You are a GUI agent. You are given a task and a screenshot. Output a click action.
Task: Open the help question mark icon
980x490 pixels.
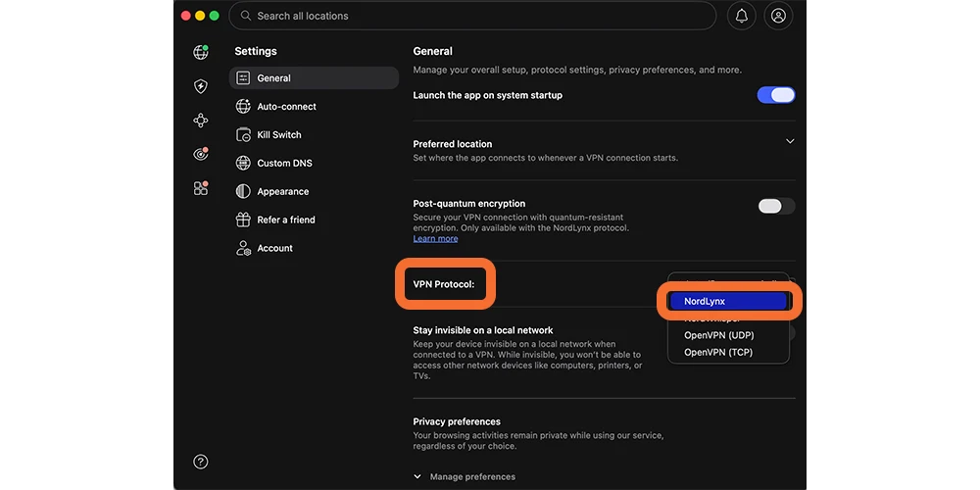point(201,462)
